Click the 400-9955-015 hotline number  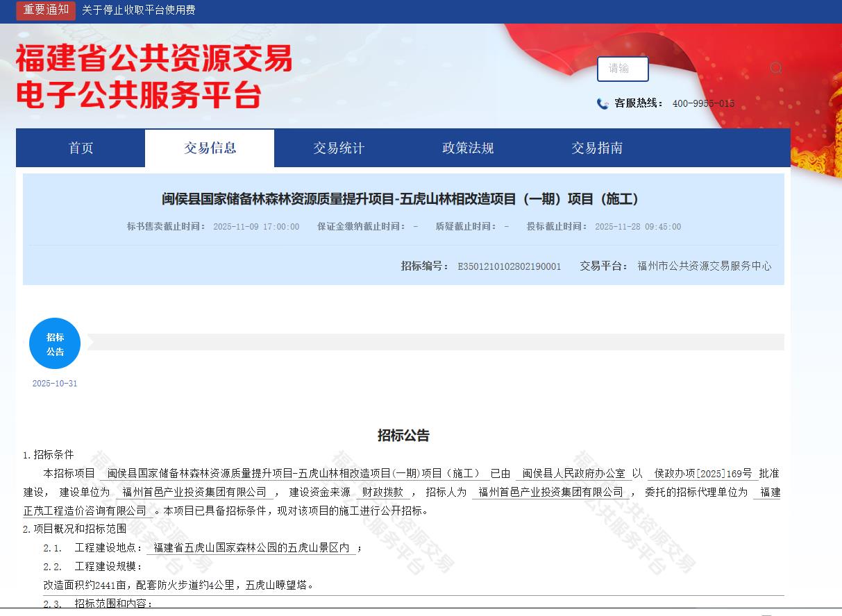coord(702,103)
